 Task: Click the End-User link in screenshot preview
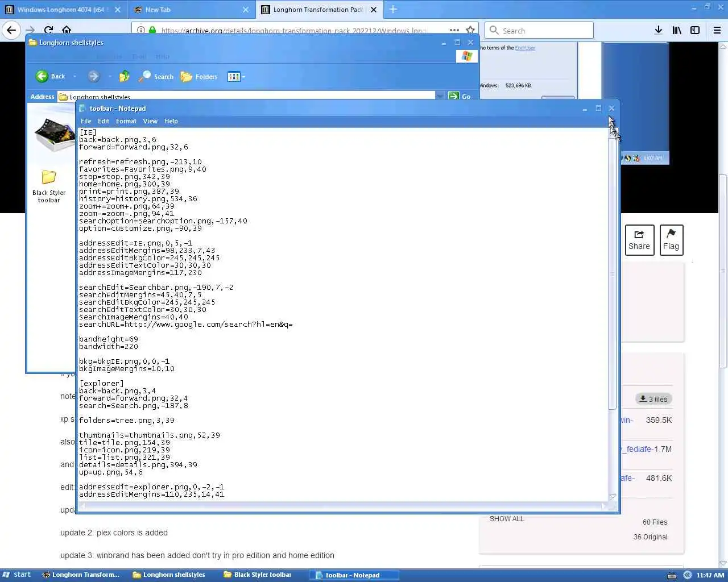[x=525, y=48]
